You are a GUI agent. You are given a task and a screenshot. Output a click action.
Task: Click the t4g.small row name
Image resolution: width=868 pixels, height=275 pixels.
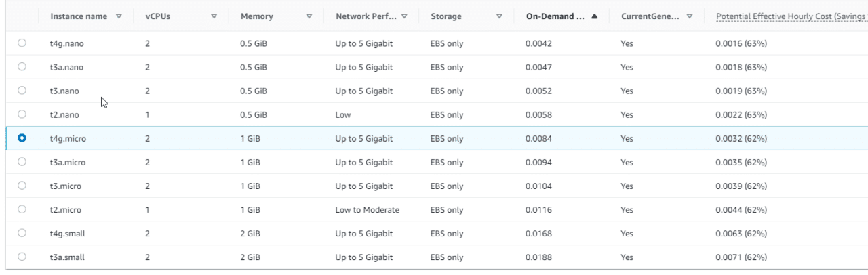67,233
